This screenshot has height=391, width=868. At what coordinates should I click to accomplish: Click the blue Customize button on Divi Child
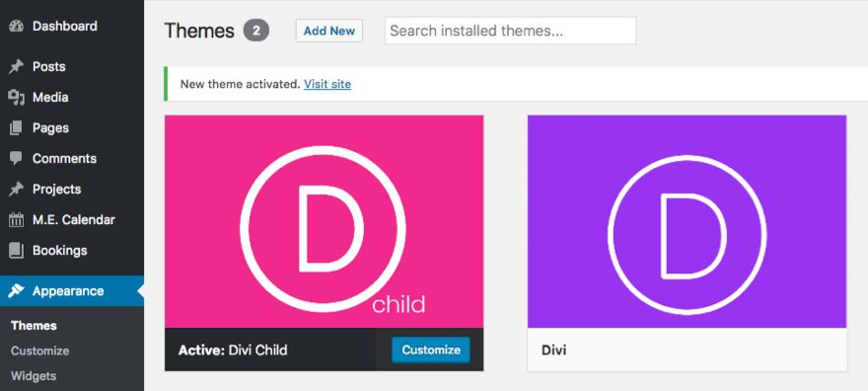click(x=431, y=350)
